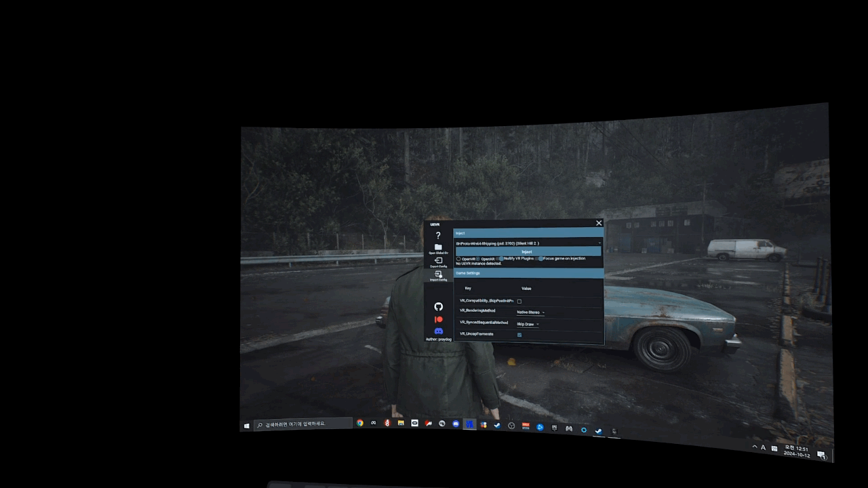Show hidden system tray icons
Image resolution: width=868 pixels, height=488 pixels.
pos(755,447)
